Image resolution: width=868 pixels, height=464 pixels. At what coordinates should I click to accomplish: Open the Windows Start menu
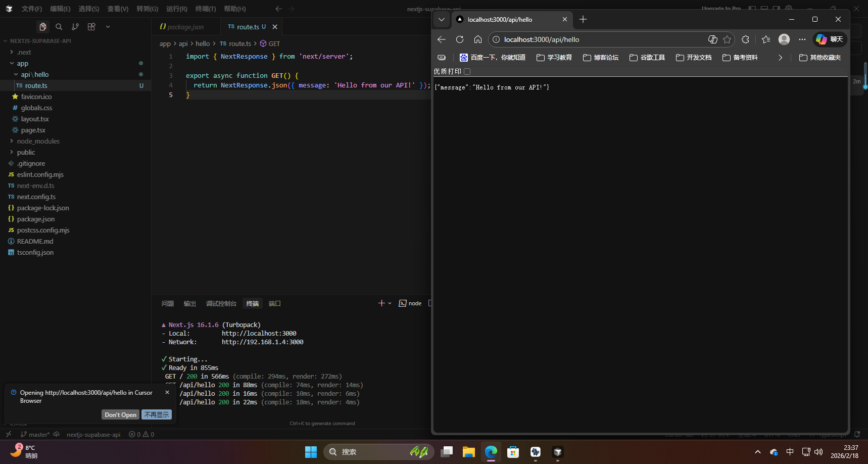tap(311, 452)
